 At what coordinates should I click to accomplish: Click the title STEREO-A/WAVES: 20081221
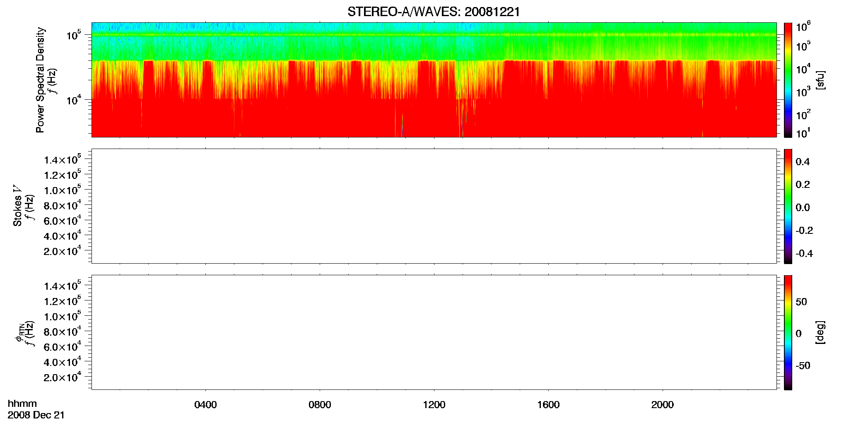pos(434,12)
